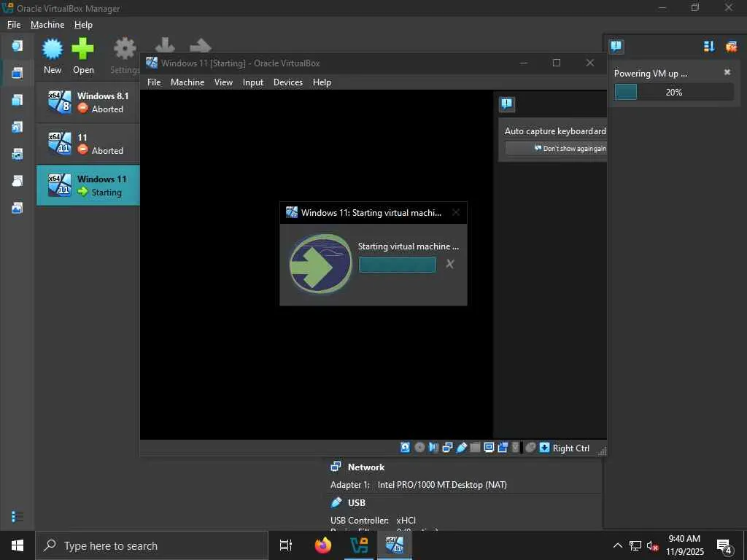Click the Start right-arrow toolbar icon
The width and height of the screenshot is (747, 560).
(x=200, y=45)
